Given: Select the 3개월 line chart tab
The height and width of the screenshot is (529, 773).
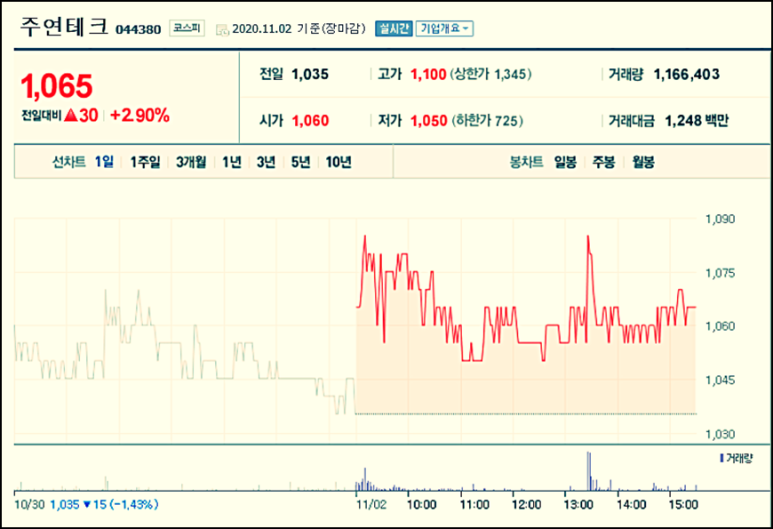Looking at the screenshot, I should (191, 162).
